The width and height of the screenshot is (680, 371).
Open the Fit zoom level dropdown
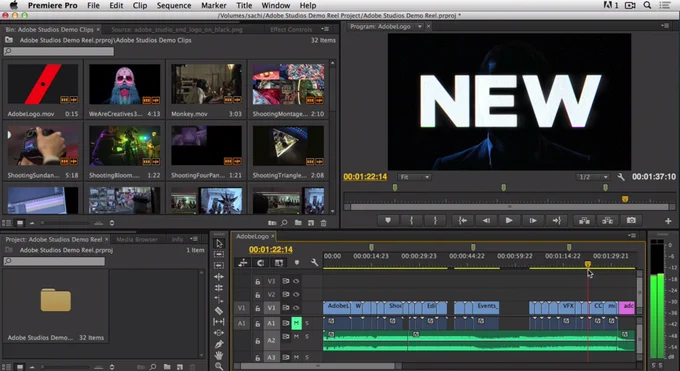tap(414, 177)
